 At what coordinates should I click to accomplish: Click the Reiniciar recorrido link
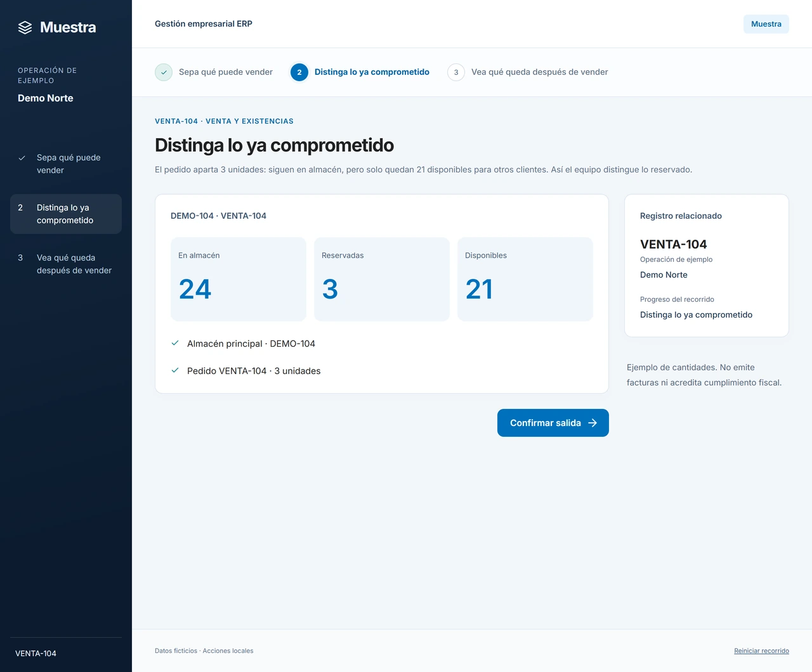761,651
